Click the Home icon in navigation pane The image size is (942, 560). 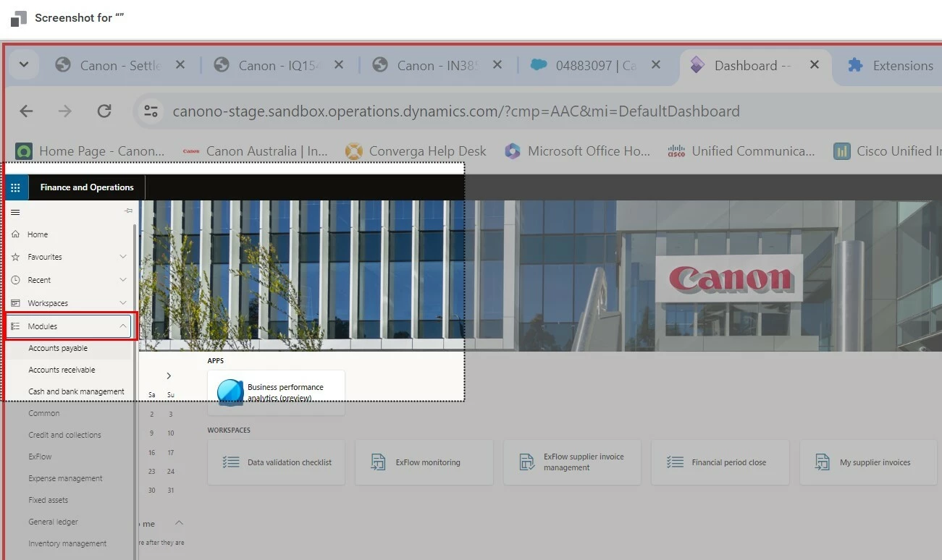pos(16,234)
